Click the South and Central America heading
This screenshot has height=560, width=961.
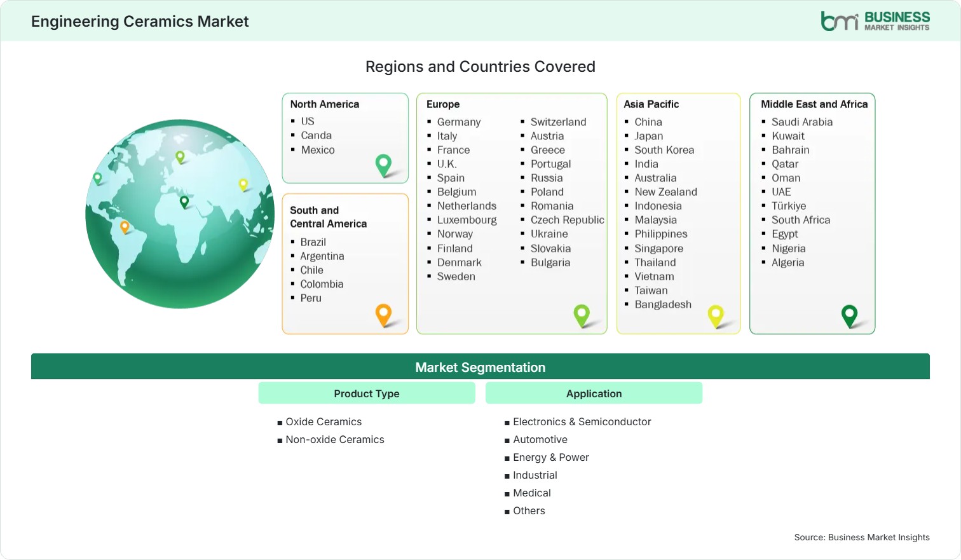point(329,217)
